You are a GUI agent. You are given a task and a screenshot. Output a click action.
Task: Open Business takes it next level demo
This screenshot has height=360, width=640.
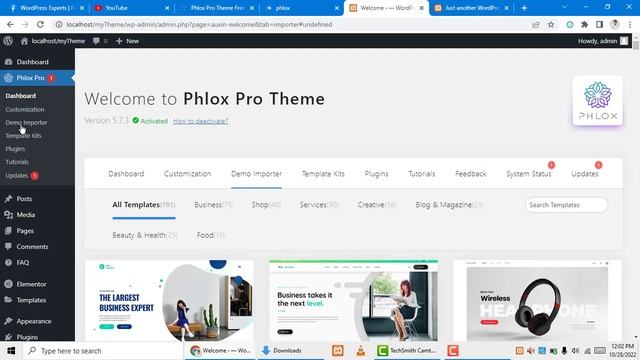click(x=353, y=300)
